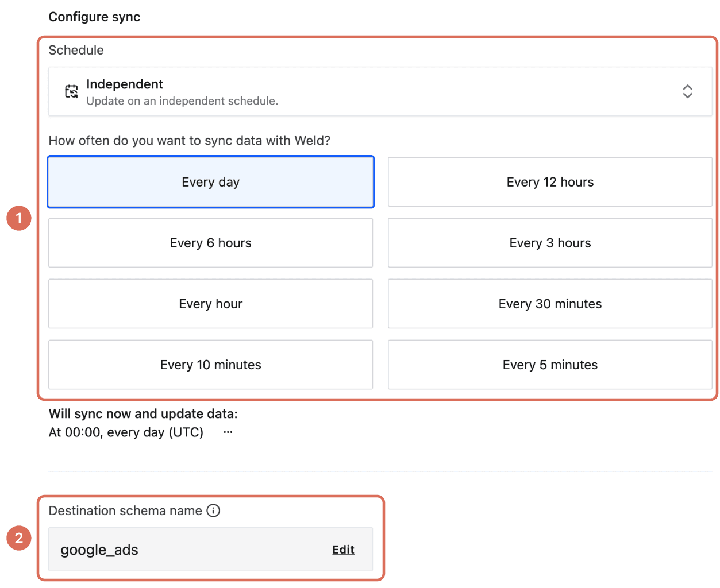The width and height of the screenshot is (720, 588).
Task: Click the 'Configure sync' heading
Action: point(94,17)
